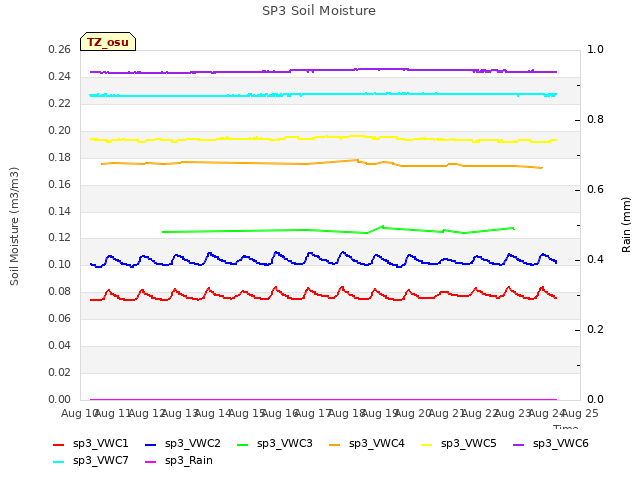Click the magenta Rain line at zero
Screen dimensions: 640x480
(323, 400)
